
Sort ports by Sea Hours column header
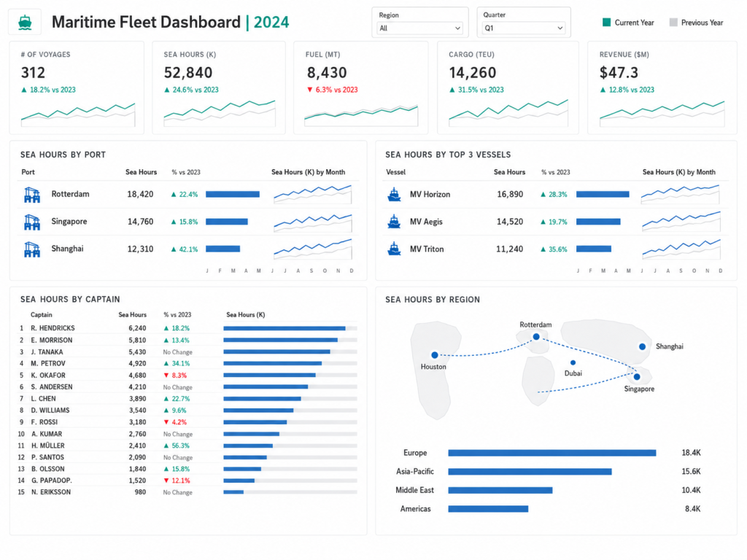(141, 172)
